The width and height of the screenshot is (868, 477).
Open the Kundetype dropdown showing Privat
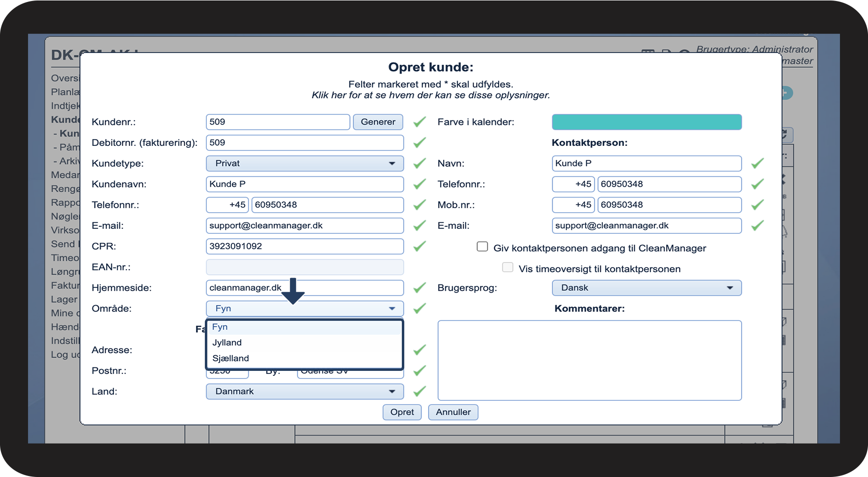305,164
